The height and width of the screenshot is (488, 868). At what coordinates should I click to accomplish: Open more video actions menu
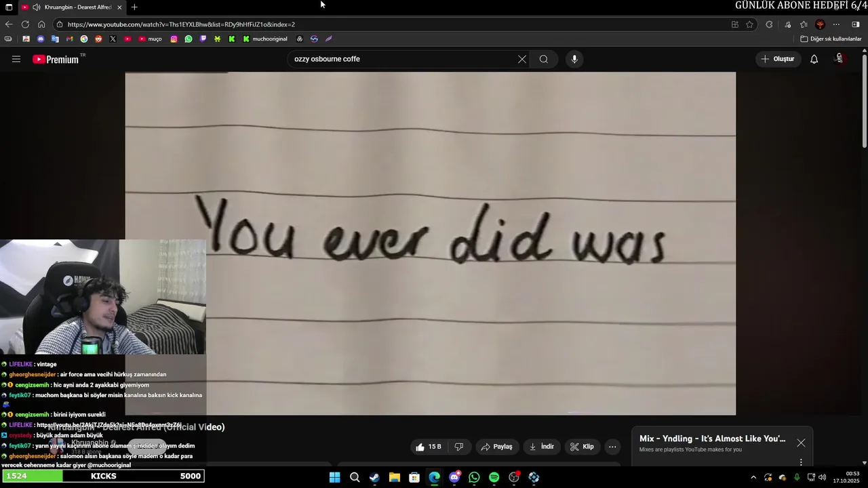click(612, 447)
